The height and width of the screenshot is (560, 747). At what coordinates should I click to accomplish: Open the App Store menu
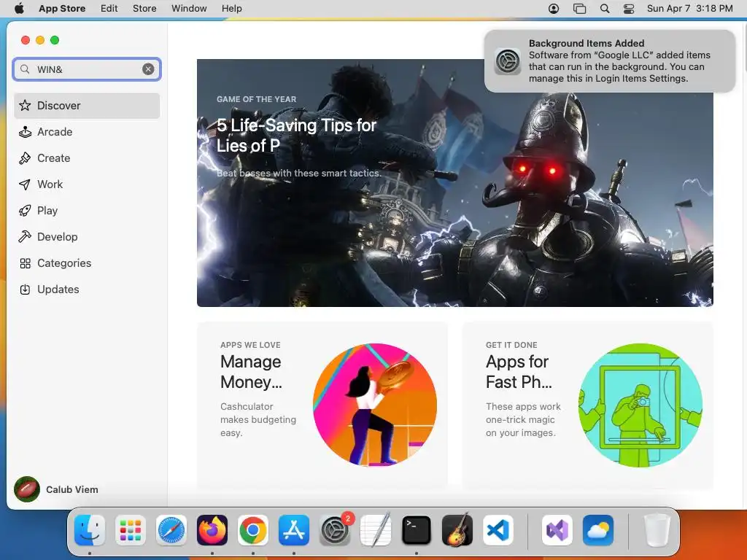tap(62, 8)
